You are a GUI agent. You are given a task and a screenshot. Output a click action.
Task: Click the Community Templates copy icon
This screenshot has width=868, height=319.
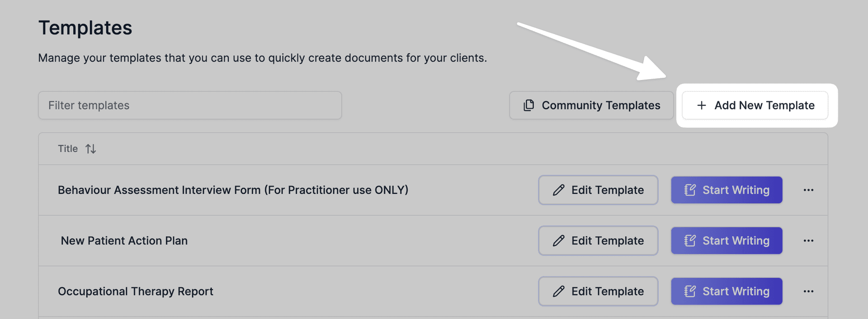pos(528,105)
